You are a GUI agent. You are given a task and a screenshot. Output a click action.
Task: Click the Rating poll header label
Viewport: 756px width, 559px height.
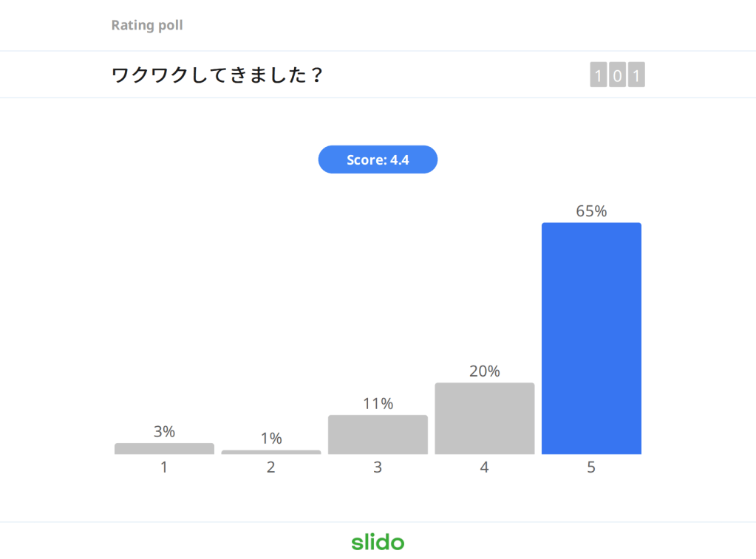pyautogui.click(x=147, y=25)
